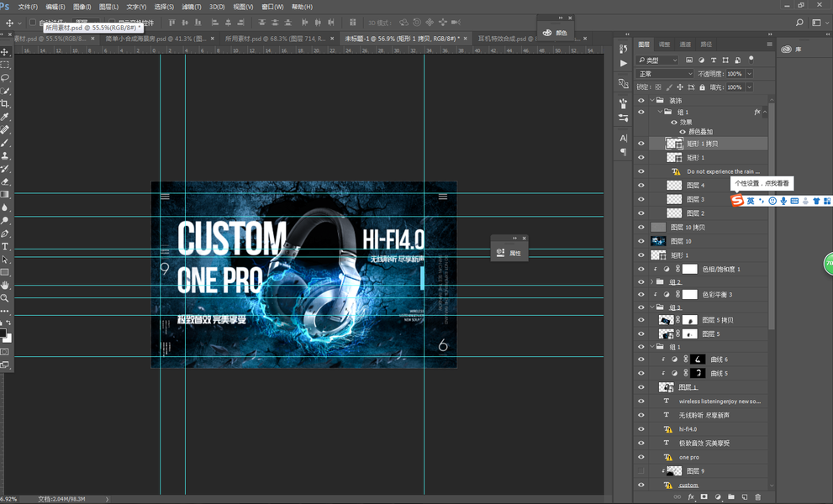Open the History panel icon
The image size is (833, 504).
623,49
